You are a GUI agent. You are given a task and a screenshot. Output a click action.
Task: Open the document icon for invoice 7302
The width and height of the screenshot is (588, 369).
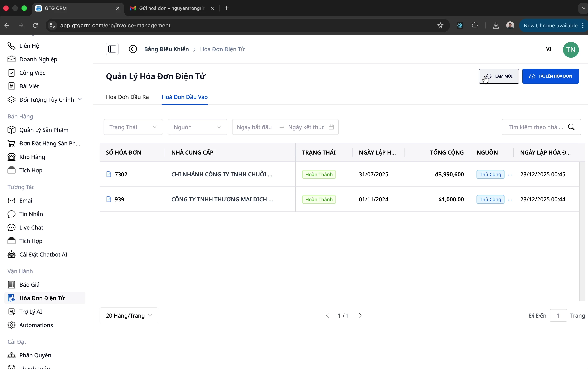pyautogui.click(x=109, y=174)
